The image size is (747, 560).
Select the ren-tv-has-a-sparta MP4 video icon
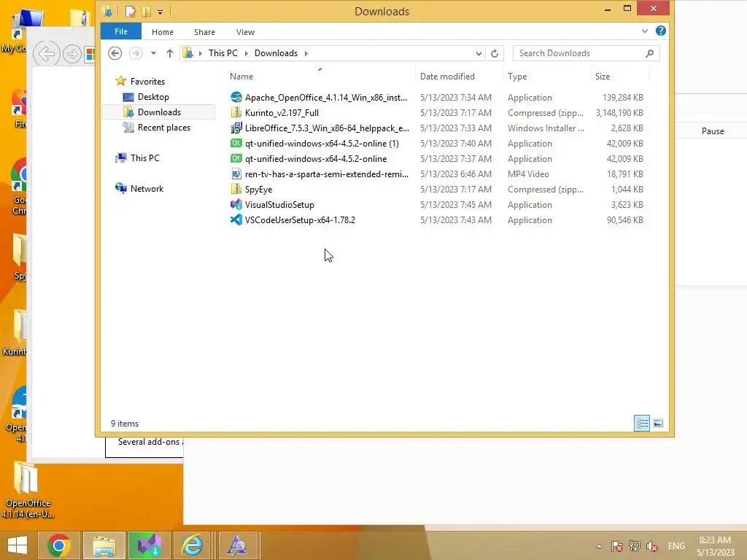[x=236, y=174]
